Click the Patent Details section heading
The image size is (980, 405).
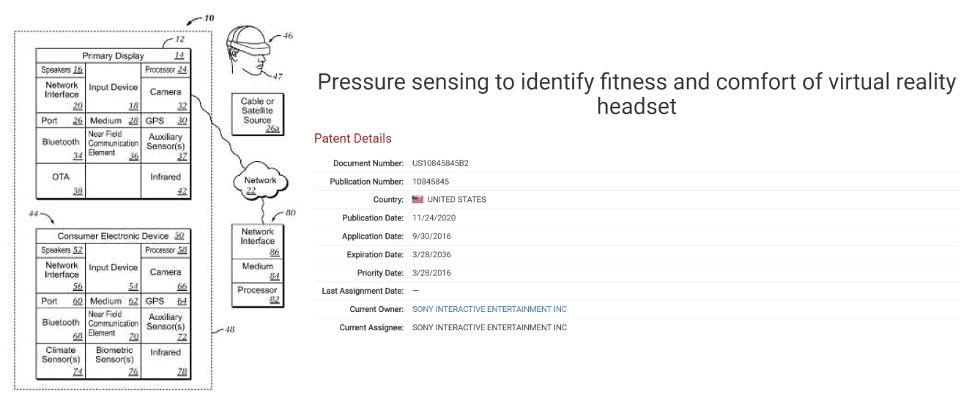352,138
